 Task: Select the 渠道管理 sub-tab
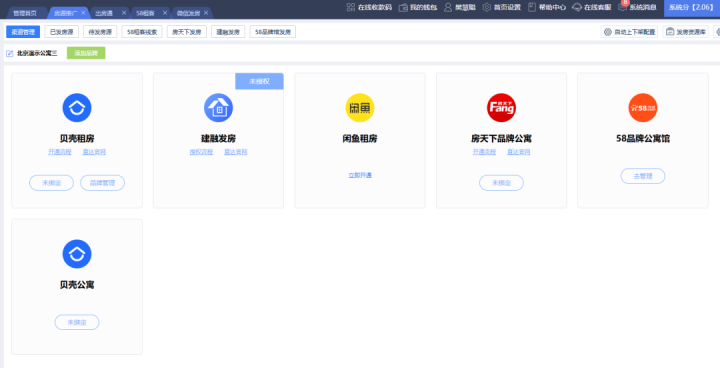(23, 32)
